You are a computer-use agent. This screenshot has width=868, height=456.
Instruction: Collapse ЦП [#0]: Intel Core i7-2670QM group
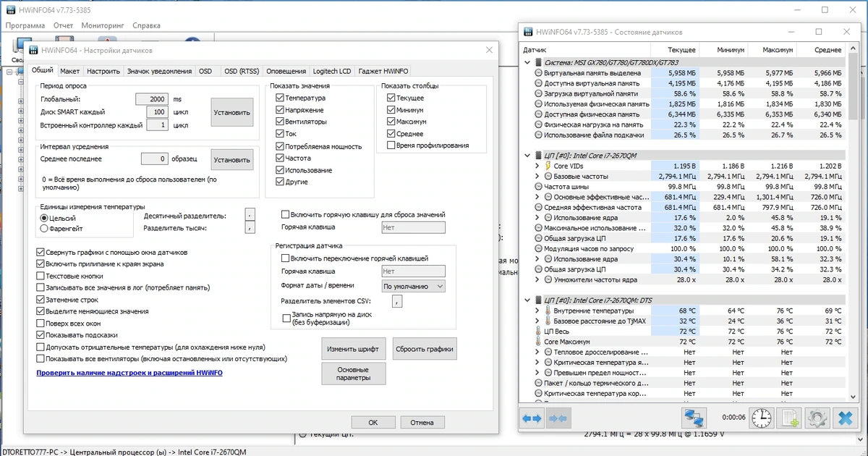pos(527,156)
